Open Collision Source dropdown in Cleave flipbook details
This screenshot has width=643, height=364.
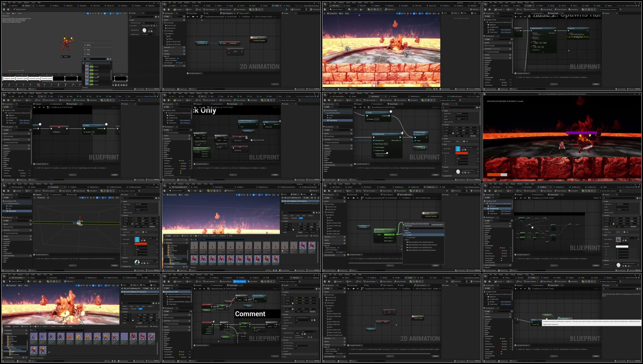click(148, 34)
